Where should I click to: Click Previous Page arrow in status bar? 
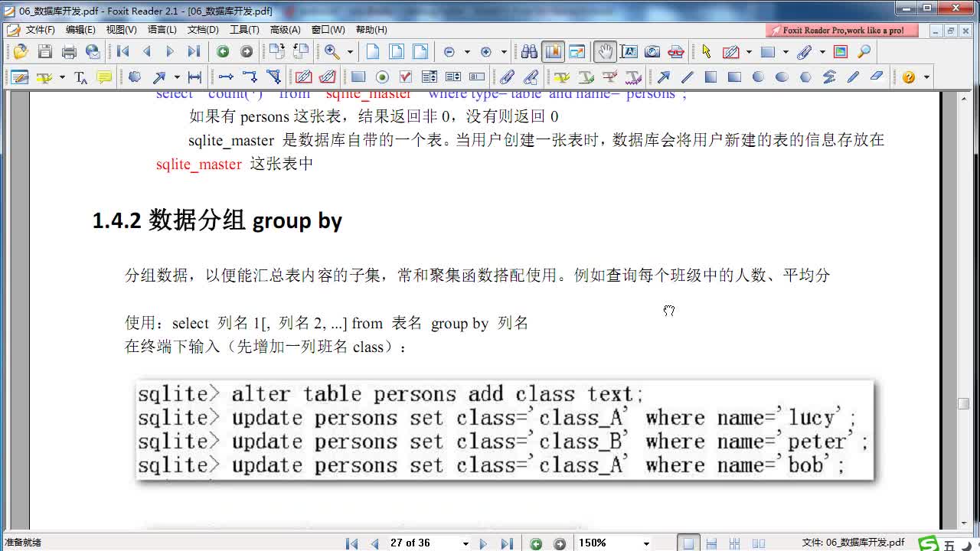click(x=374, y=543)
